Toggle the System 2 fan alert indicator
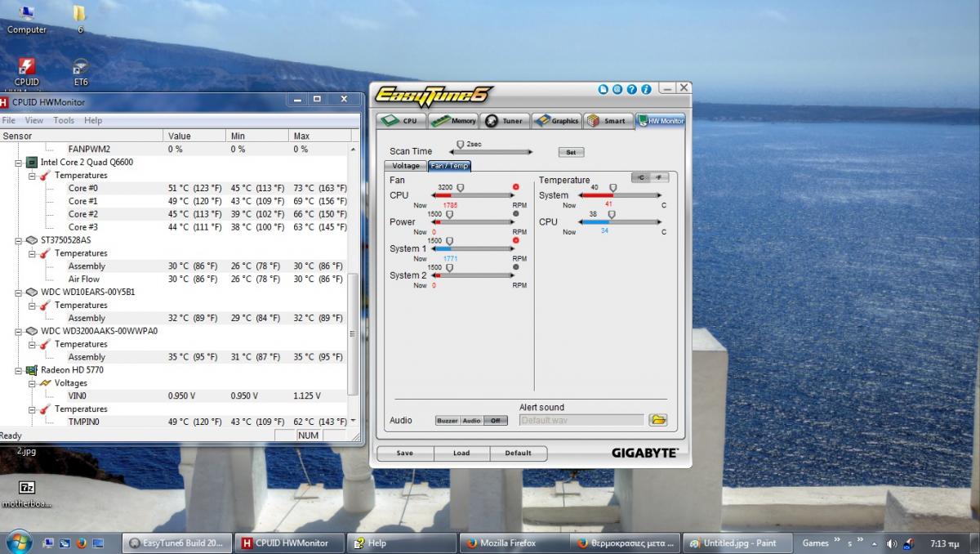 (x=516, y=267)
